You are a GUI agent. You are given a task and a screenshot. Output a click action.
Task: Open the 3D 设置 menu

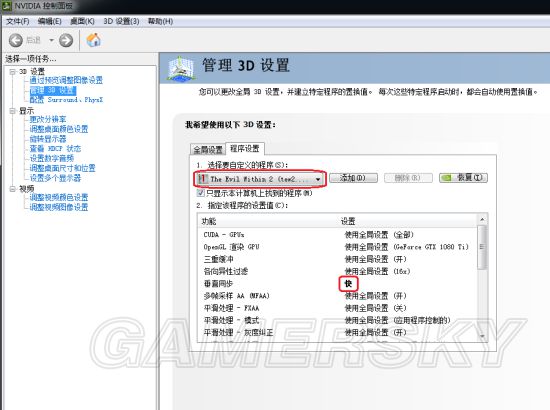tap(121, 21)
